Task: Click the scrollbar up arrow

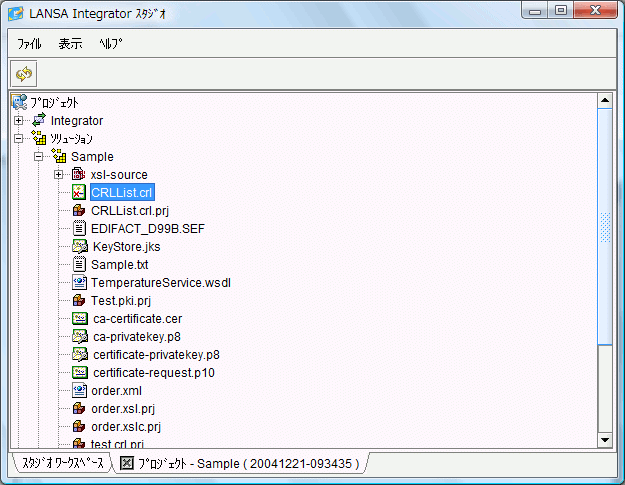Action: tap(605, 100)
